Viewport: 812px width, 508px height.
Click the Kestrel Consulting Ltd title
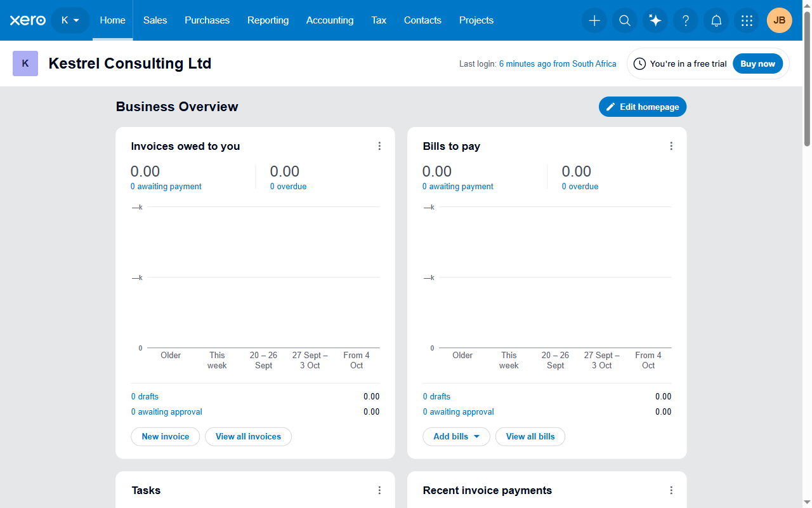130,63
